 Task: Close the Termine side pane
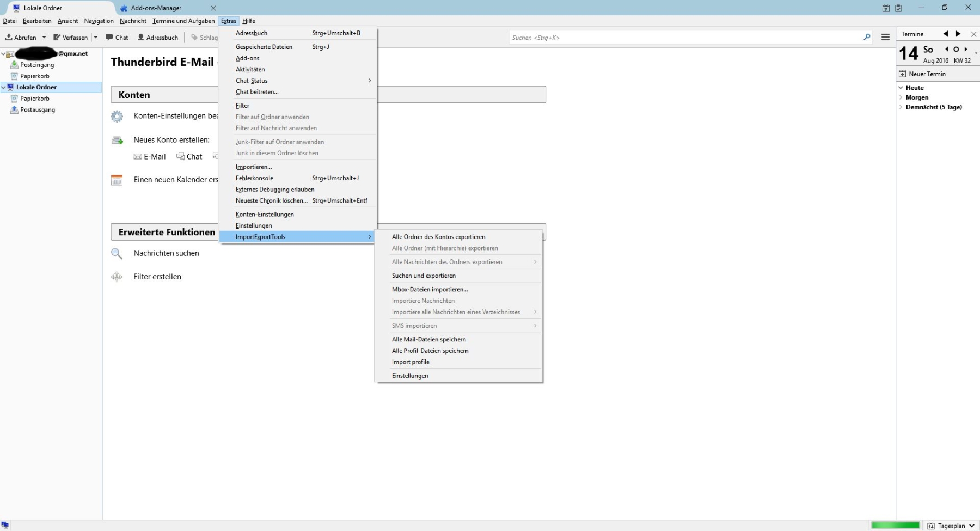click(974, 34)
